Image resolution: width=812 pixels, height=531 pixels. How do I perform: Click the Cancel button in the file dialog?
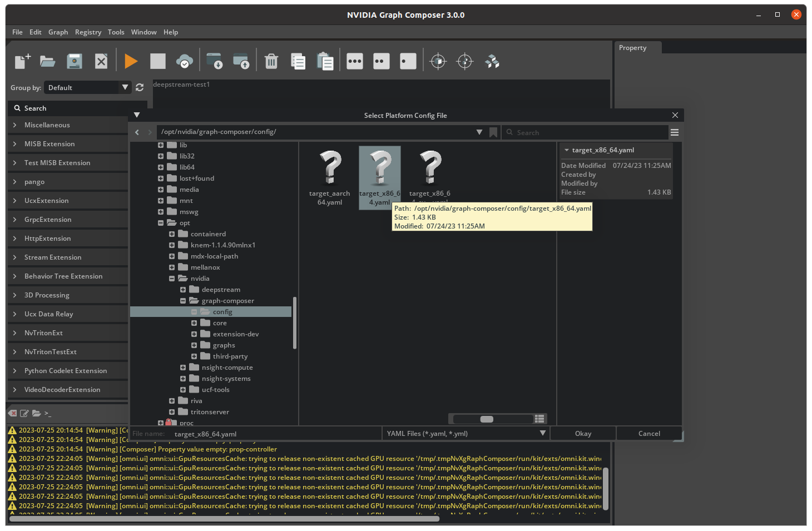[649, 434]
